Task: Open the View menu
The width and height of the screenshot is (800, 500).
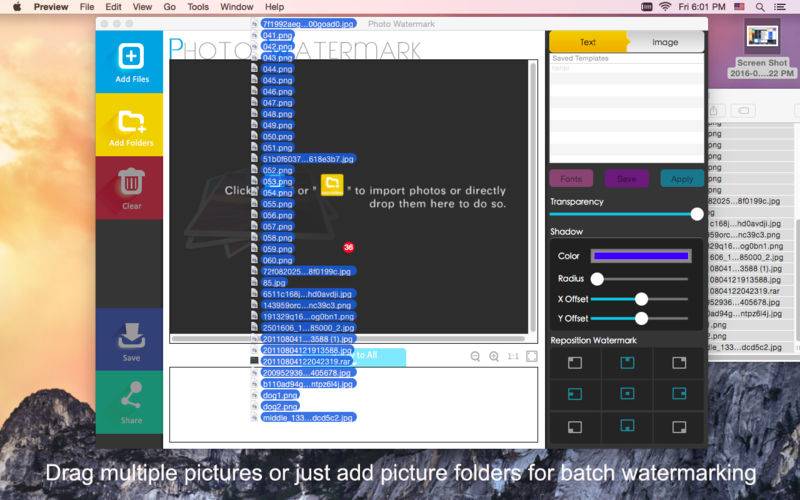Action: (x=142, y=7)
